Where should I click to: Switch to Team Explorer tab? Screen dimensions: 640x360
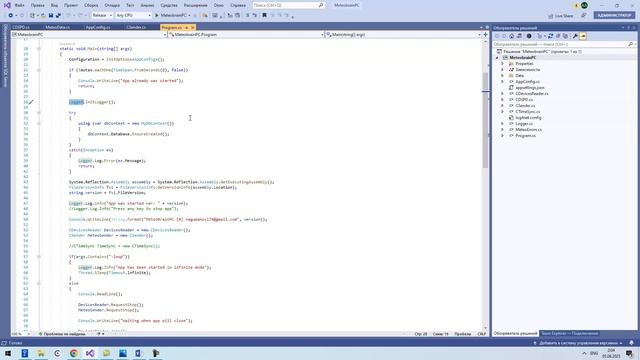pyautogui.click(x=570, y=333)
